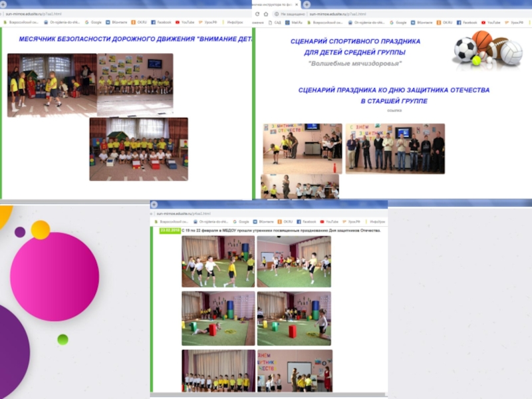Open Mail.Ru bookmark in top-right window
Image resolution: width=532 pixels, height=399 pixels.
[x=293, y=23]
